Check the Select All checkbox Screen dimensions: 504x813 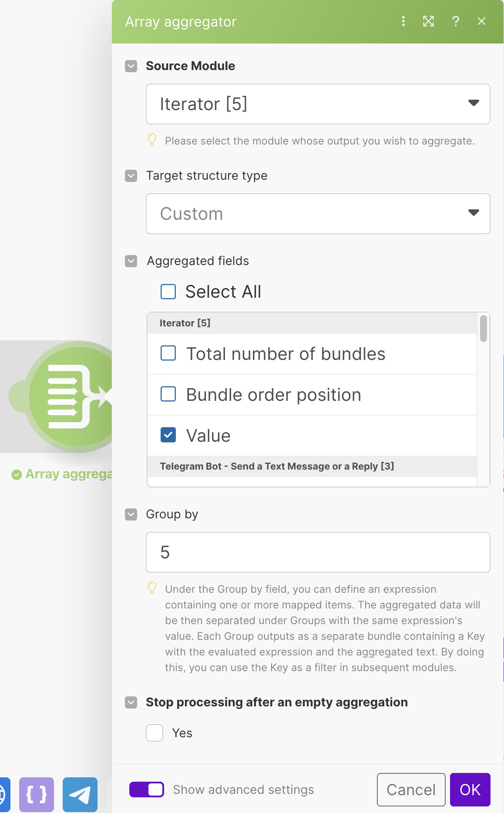tap(168, 292)
